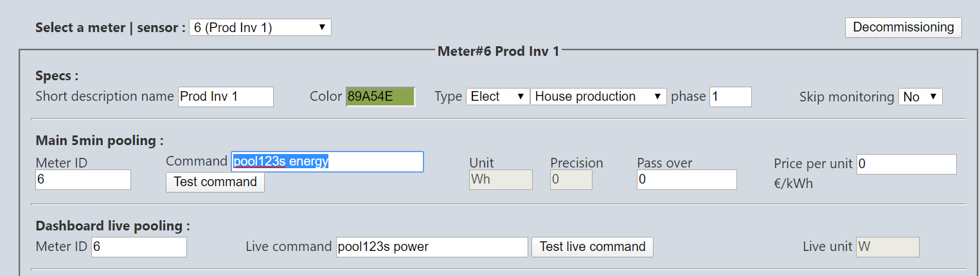
Task: Click the greyed Unit Wh field
Action: 501,180
